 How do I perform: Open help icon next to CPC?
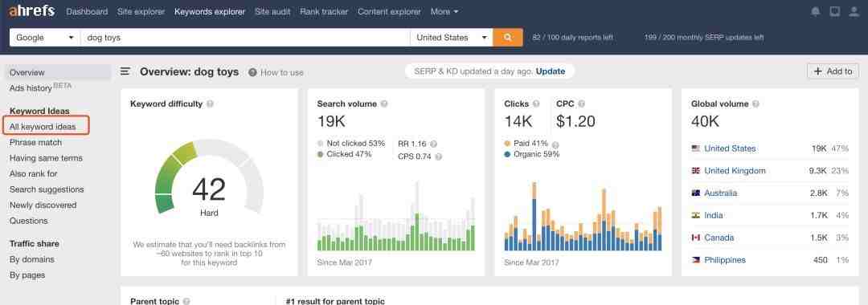tap(581, 104)
